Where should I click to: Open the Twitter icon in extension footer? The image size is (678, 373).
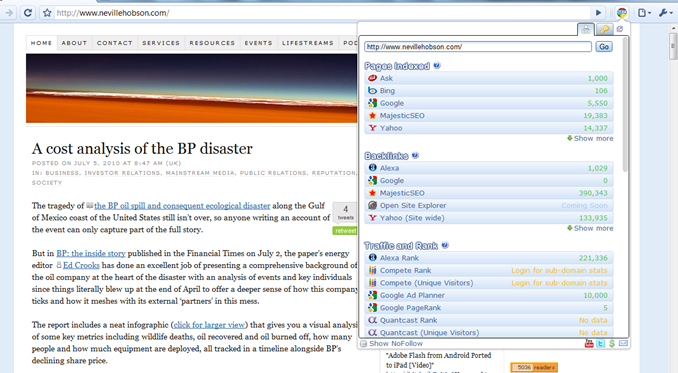(x=600, y=344)
